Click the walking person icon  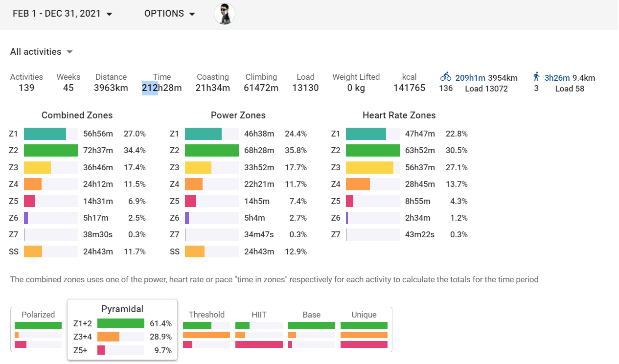pos(536,77)
